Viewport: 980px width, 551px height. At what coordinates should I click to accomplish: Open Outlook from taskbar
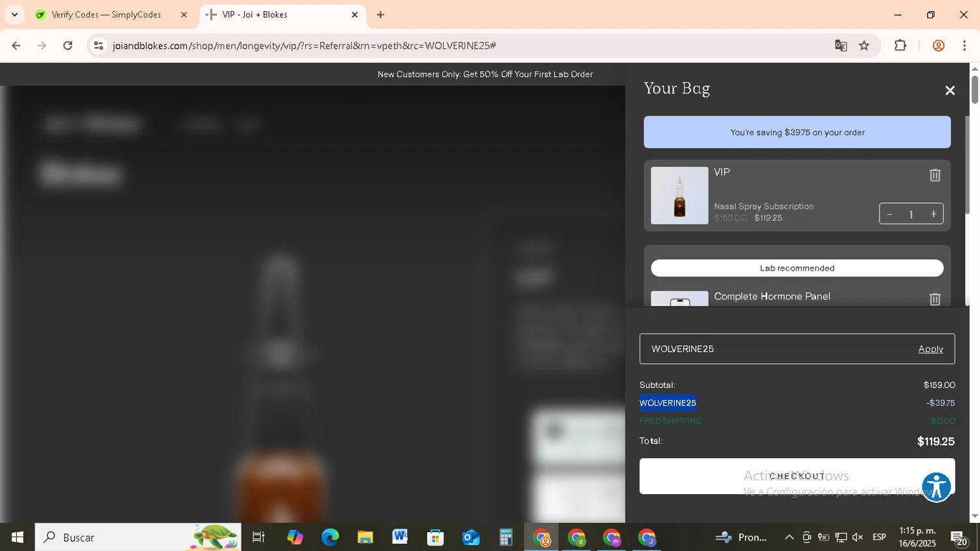coord(470,537)
